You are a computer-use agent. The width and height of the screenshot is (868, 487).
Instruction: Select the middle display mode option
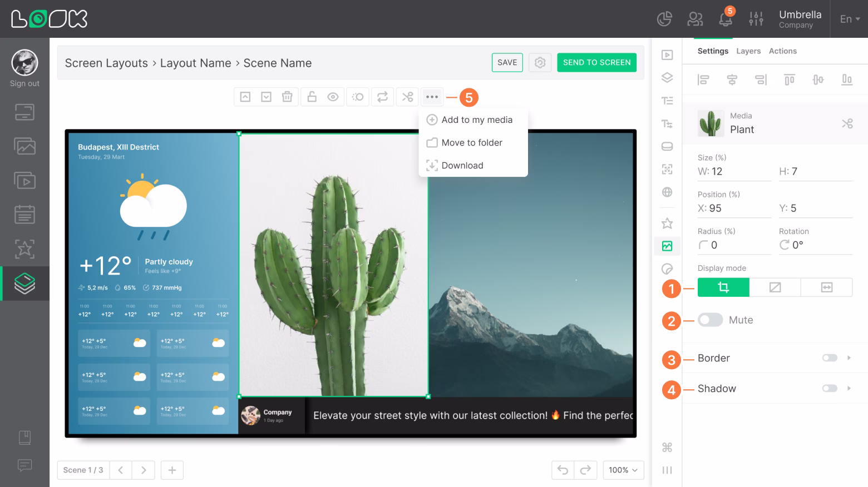pos(775,287)
